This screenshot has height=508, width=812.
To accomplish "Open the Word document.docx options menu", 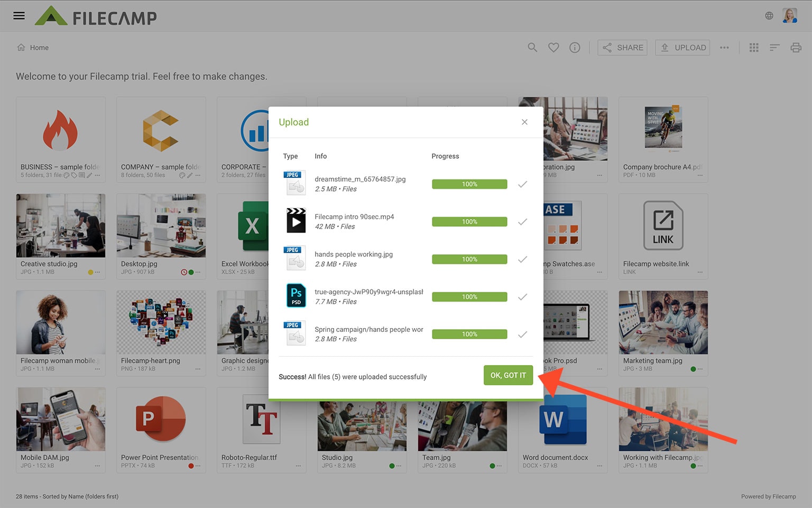I will 599,466.
